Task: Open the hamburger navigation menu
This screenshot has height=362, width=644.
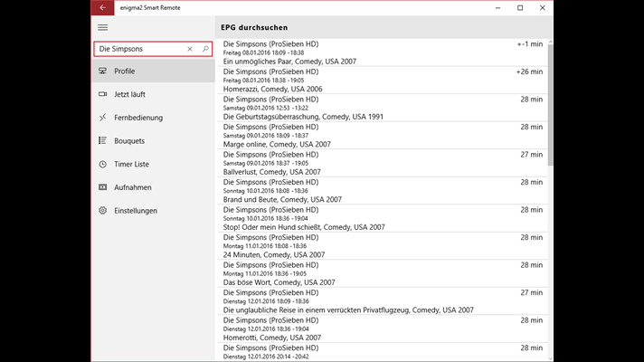Action: [103, 27]
